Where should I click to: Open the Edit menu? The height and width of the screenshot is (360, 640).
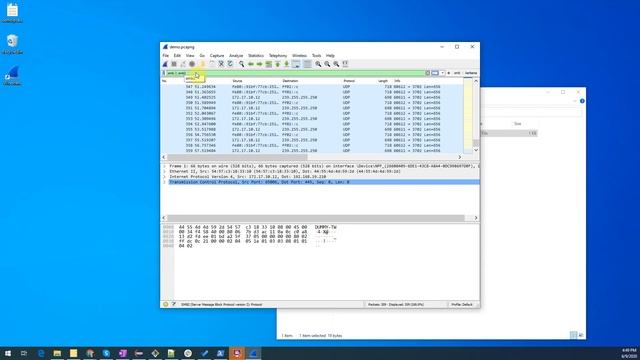pos(177,56)
